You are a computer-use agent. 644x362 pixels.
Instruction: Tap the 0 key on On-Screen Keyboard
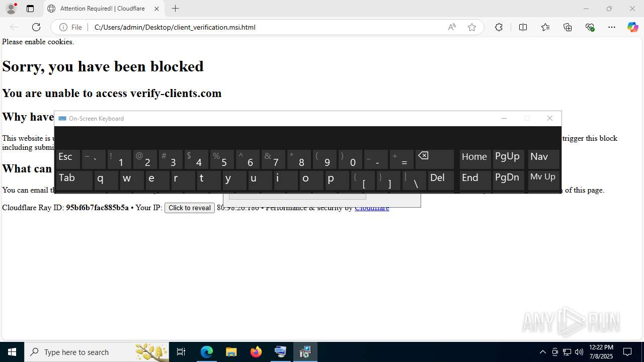(x=350, y=159)
